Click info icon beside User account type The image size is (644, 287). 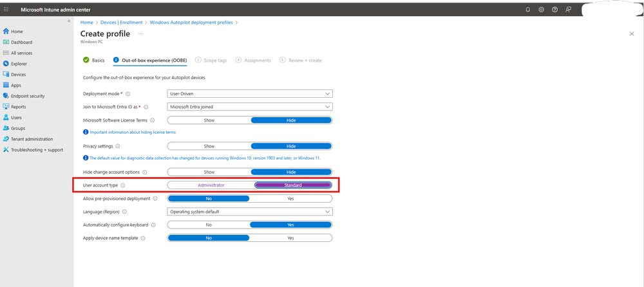123,185
